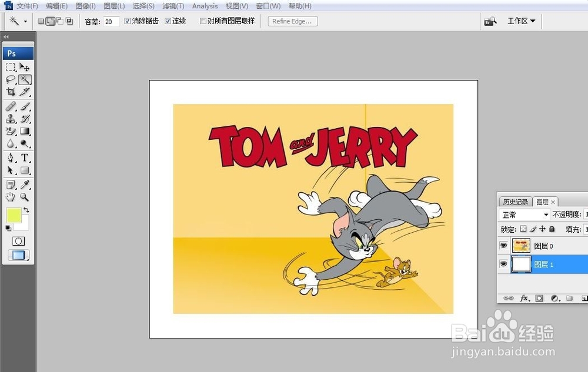This screenshot has width=588, height=372.
Task: Reset default foreground and background colors
Action: click(8, 228)
